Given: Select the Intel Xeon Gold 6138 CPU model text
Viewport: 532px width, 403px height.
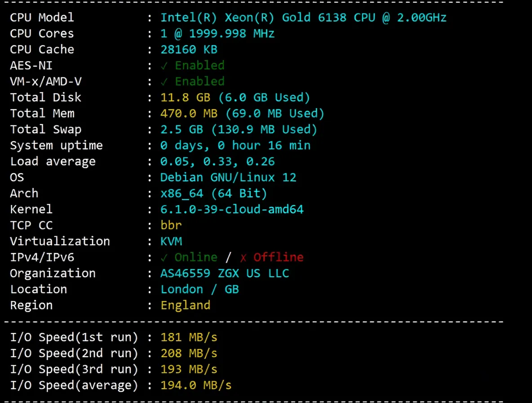Looking at the screenshot, I should coord(303,17).
